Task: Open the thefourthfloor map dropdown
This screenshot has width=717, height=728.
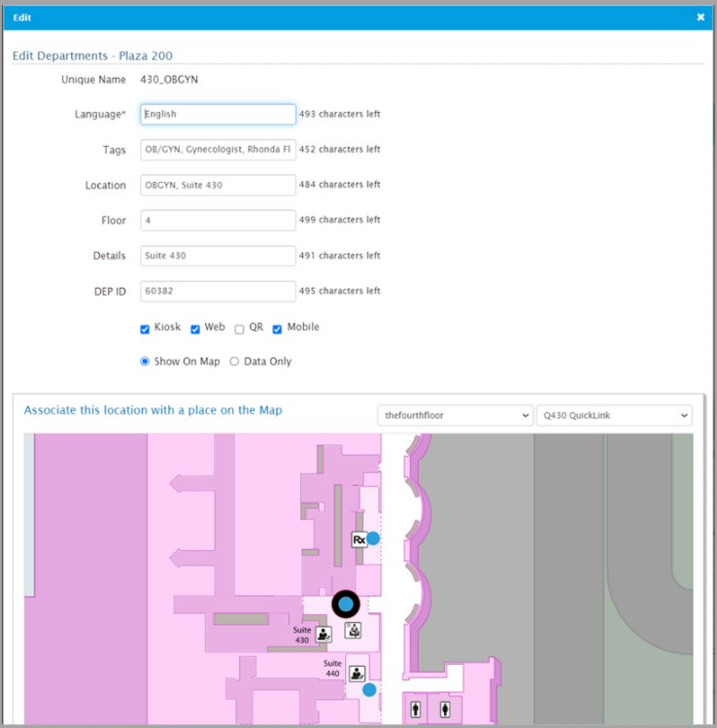Action: pos(455,415)
